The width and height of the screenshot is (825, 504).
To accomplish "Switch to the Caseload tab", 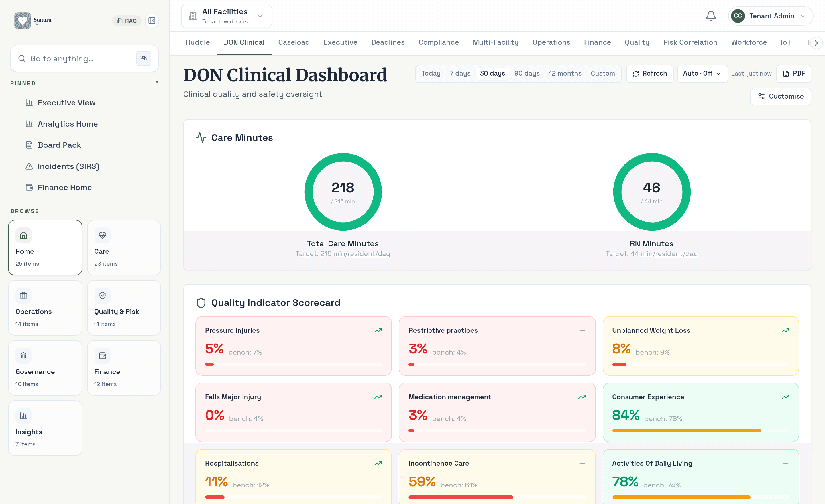I will 294,42.
